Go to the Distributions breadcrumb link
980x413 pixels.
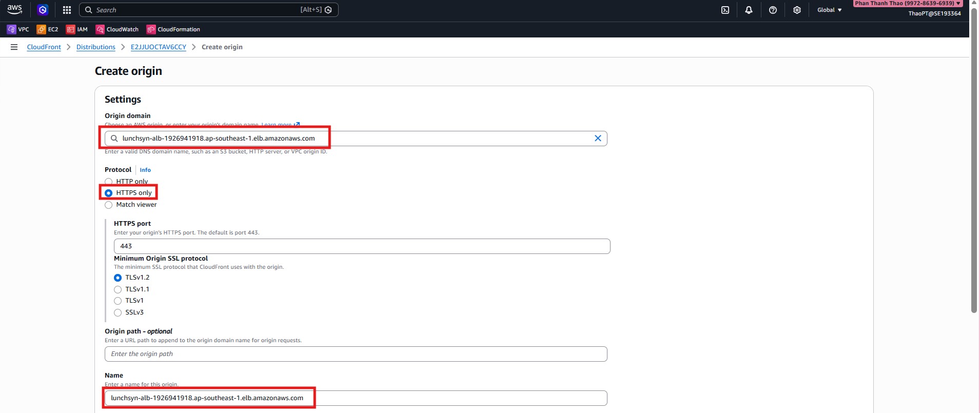coord(96,47)
